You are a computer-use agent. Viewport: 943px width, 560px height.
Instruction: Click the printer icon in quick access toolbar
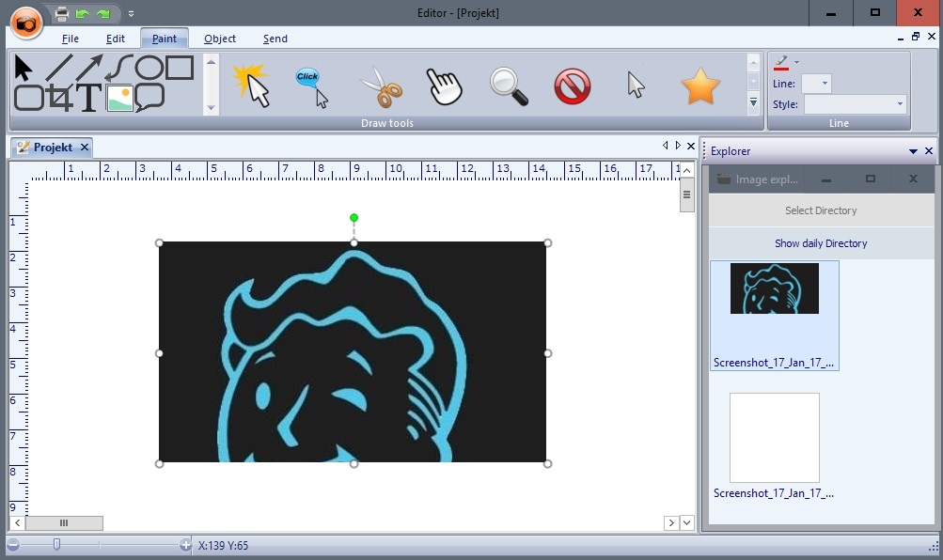pos(61,13)
